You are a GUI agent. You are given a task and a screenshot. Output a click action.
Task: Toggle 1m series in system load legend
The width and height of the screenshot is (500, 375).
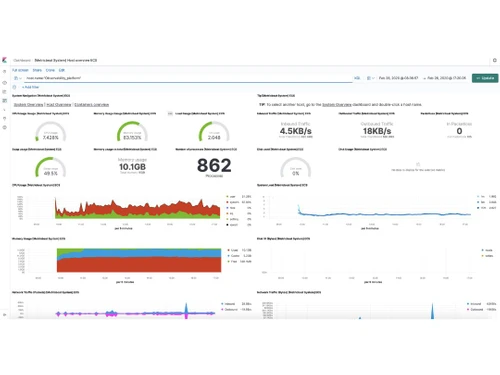[x=483, y=197]
